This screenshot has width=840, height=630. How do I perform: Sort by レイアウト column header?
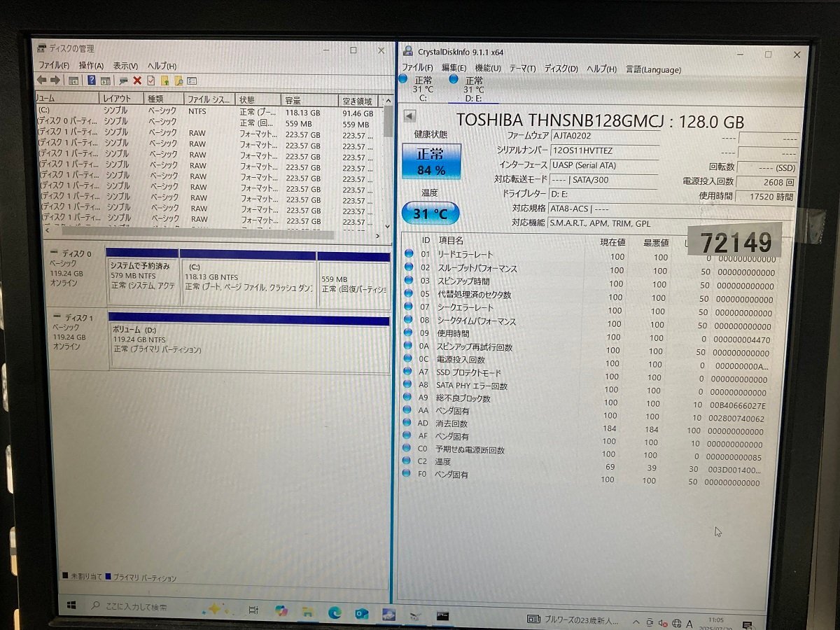coord(120,99)
